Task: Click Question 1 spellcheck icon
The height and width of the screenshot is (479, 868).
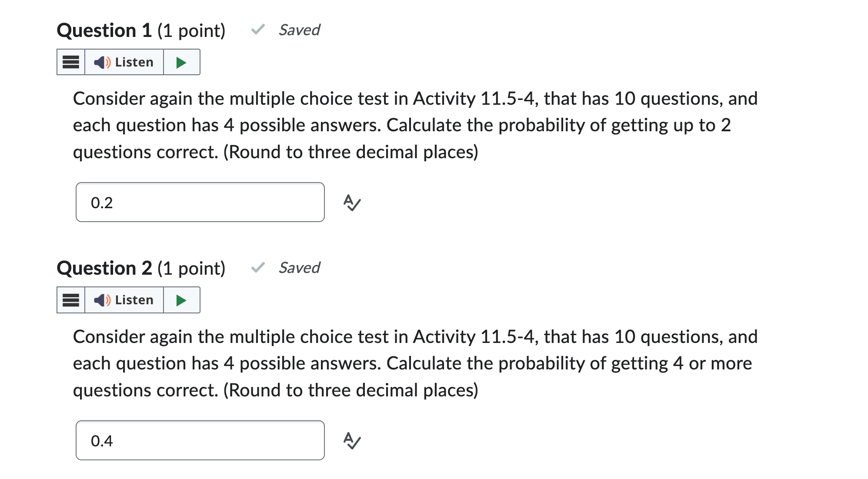Action: (x=352, y=203)
